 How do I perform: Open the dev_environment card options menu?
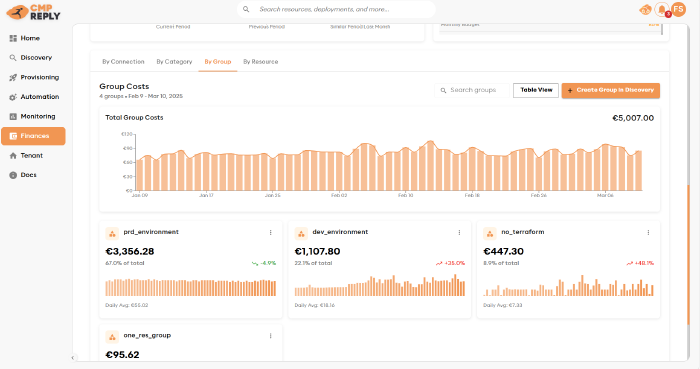pos(459,232)
